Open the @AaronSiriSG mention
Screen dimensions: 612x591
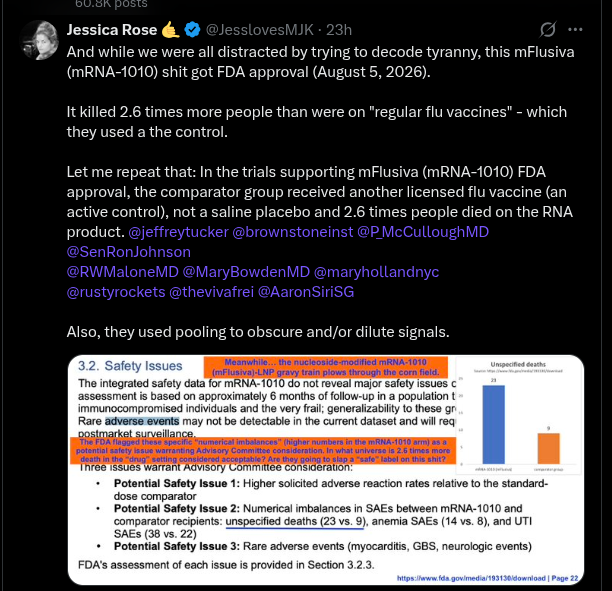[x=306, y=292]
